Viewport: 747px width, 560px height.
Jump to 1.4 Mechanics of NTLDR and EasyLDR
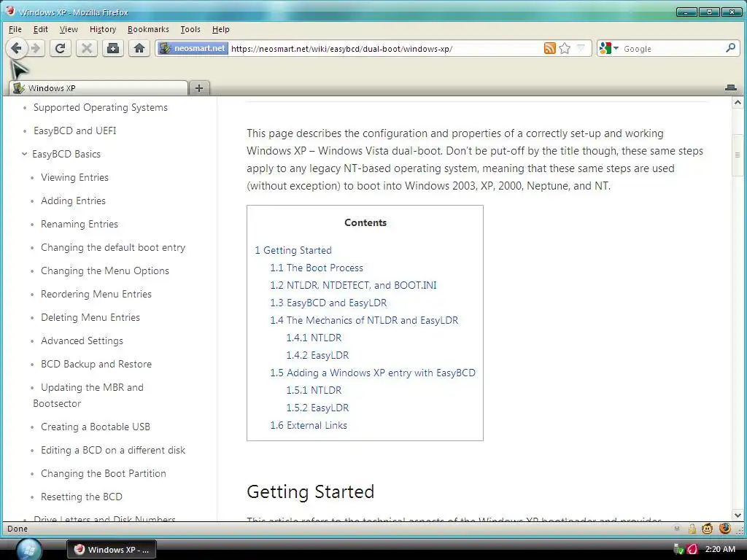(364, 320)
